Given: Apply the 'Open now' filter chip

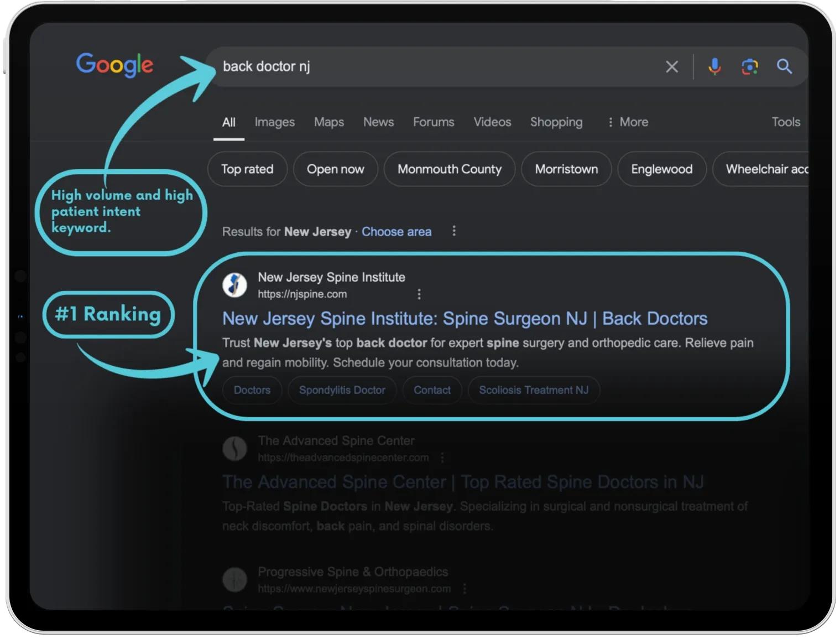Looking at the screenshot, I should point(336,169).
